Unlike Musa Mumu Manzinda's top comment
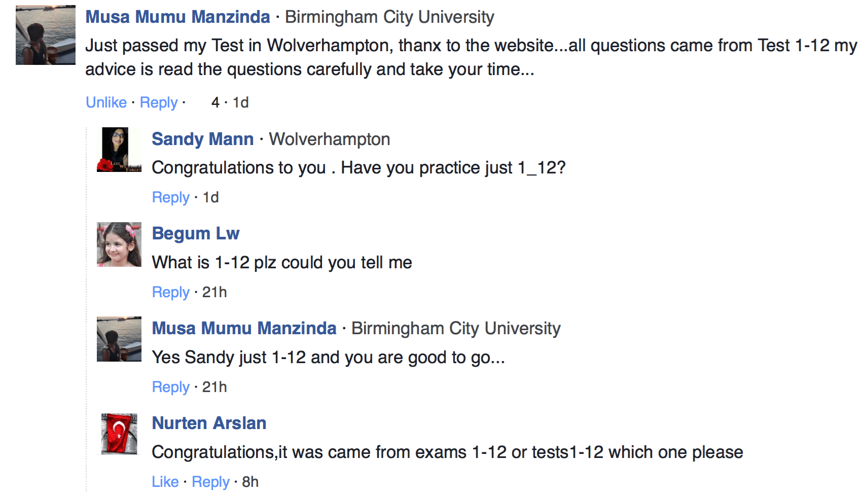Screen dimensions: 868x494 coord(106,102)
